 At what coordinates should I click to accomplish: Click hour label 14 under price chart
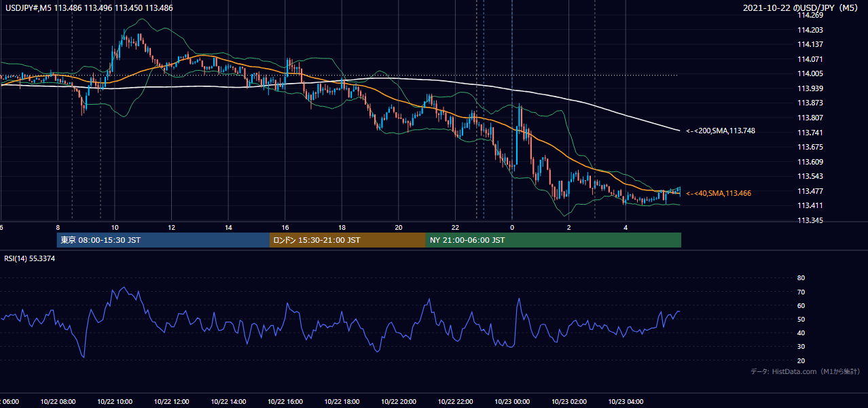pos(228,228)
